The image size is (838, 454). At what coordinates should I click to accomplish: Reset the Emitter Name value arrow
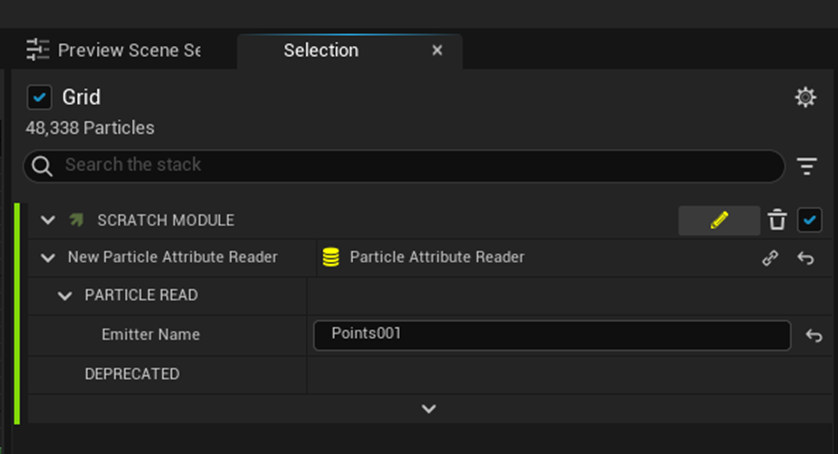pos(814,335)
